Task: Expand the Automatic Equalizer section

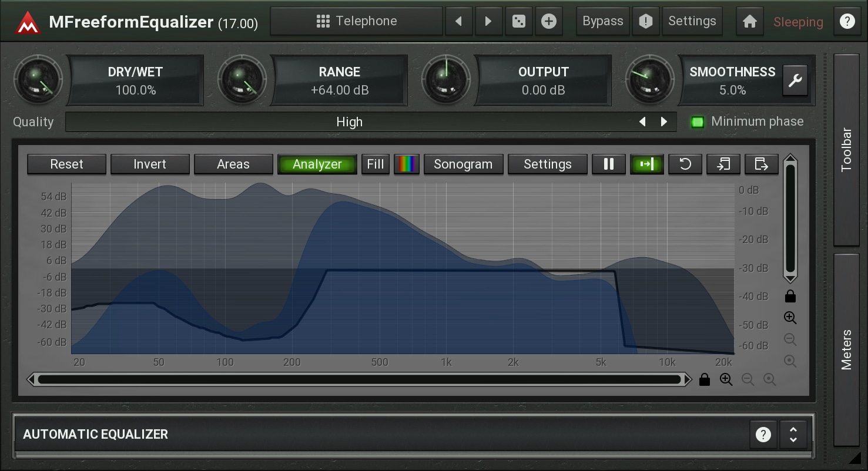Action: click(x=793, y=435)
